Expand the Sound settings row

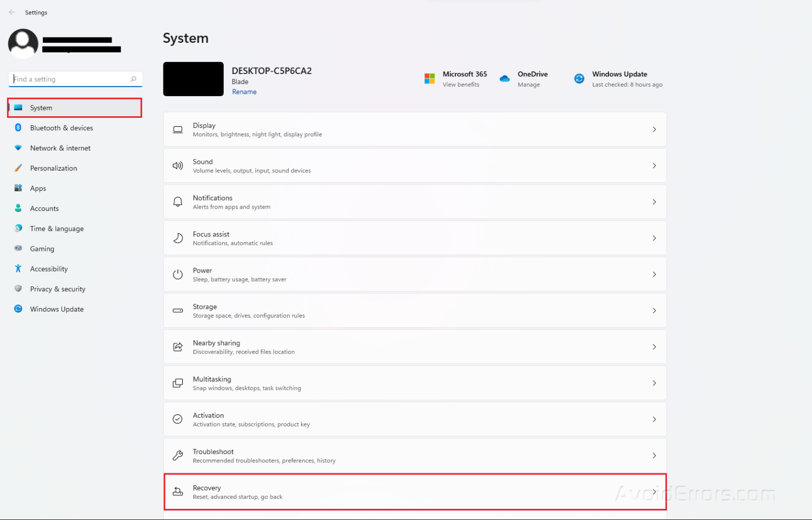click(x=414, y=165)
